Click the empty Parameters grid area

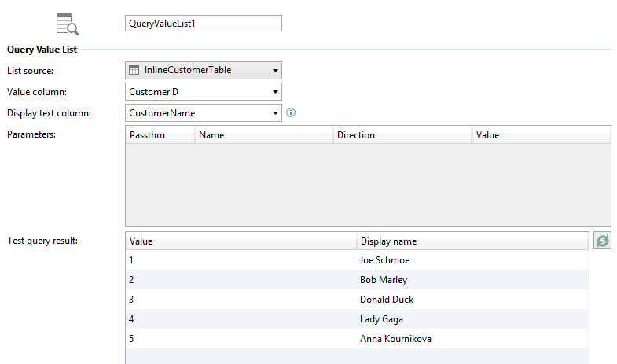point(367,185)
